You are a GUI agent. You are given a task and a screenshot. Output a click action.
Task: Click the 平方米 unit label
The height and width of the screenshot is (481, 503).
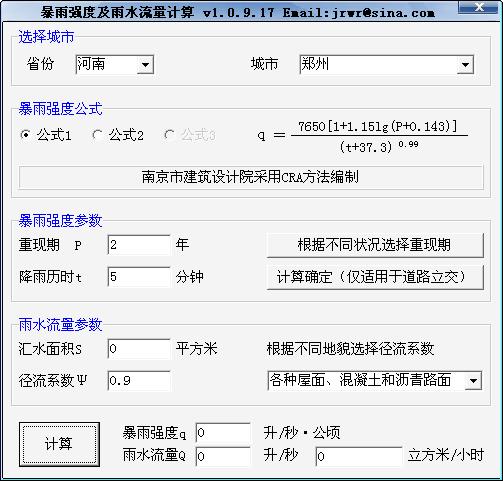[x=197, y=349]
